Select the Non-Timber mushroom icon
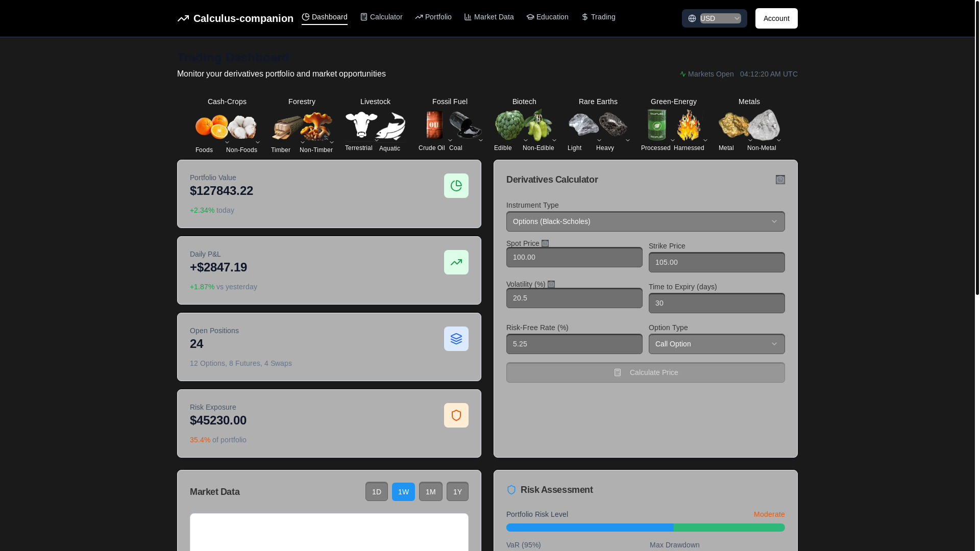980x551 pixels. pyautogui.click(x=316, y=127)
